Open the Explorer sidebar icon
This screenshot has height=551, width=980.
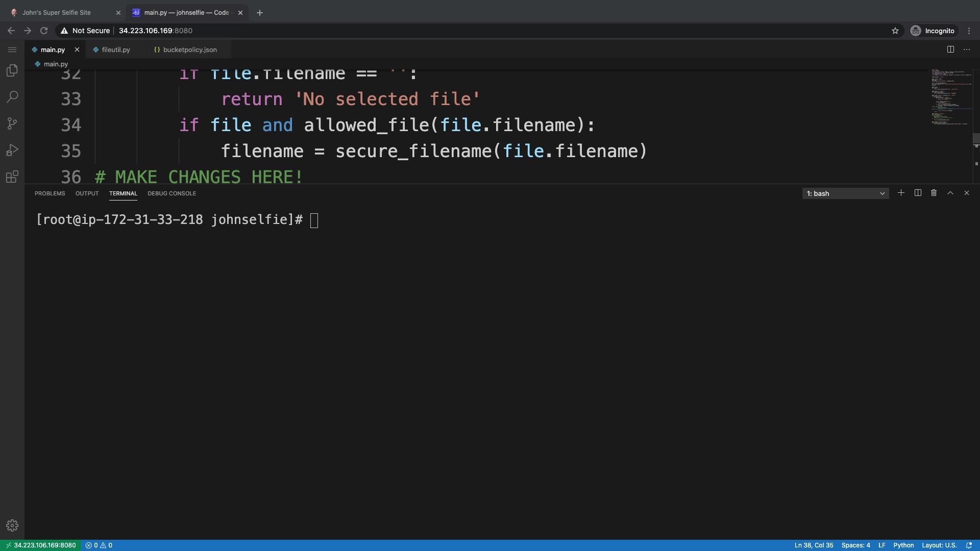(12, 70)
